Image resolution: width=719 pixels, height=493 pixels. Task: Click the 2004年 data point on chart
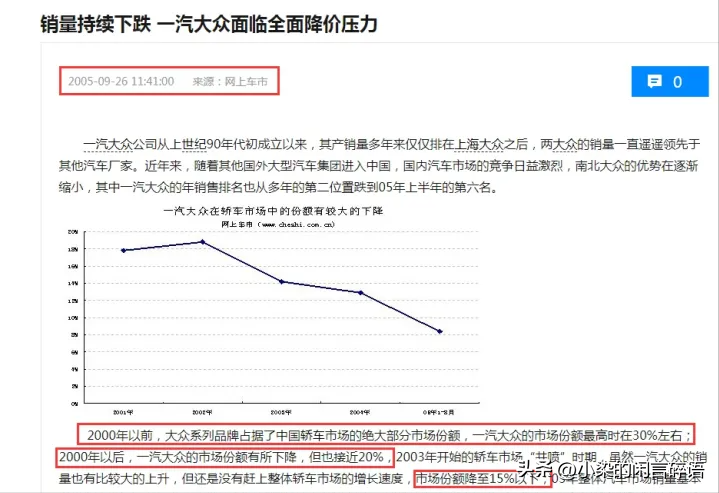coord(361,293)
